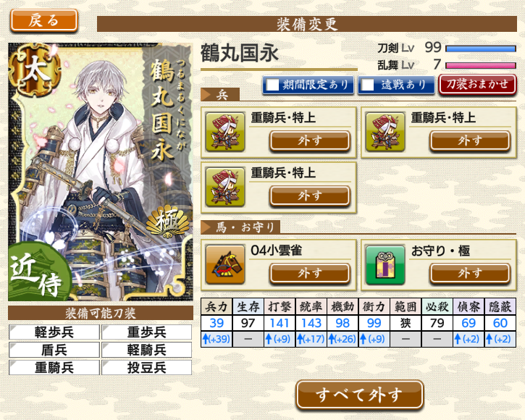Select 重騎兵 in equippable troops list
The width and height of the screenshot is (525, 420).
click(x=54, y=367)
